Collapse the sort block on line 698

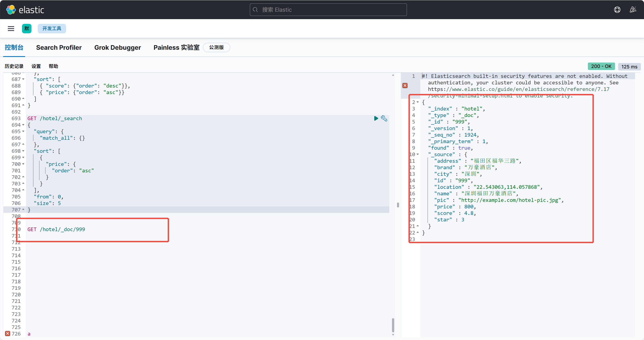click(x=23, y=151)
